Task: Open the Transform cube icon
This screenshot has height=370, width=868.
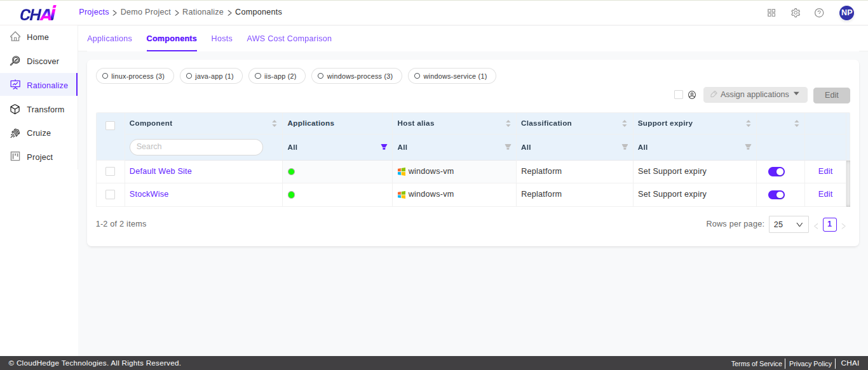Action: (x=15, y=109)
